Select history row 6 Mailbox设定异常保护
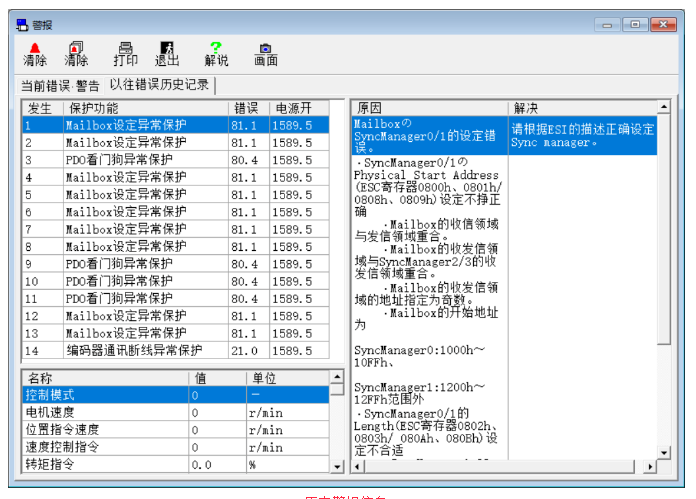This screenshot has height=499, width=696. tap(176, 212)
